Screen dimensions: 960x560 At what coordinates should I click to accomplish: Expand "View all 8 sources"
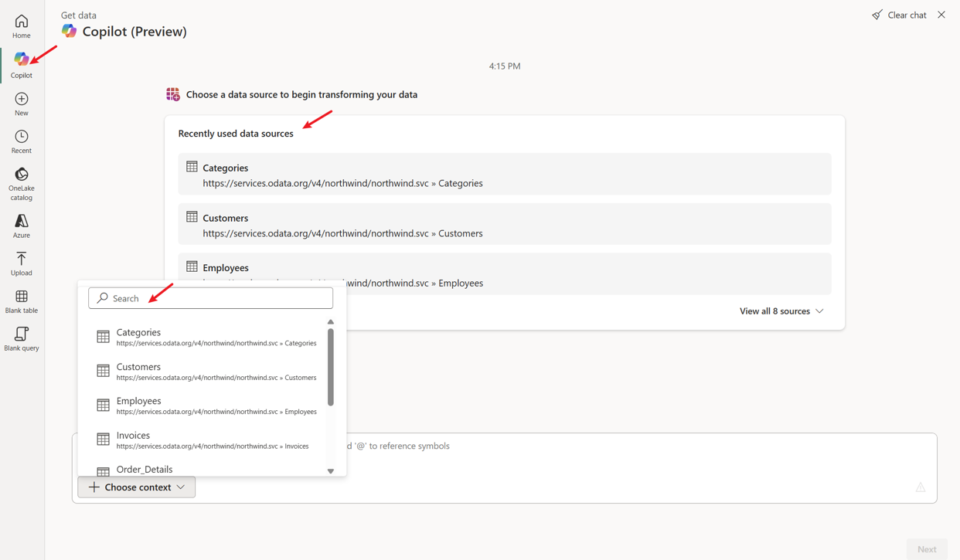(x=781, y=311)
